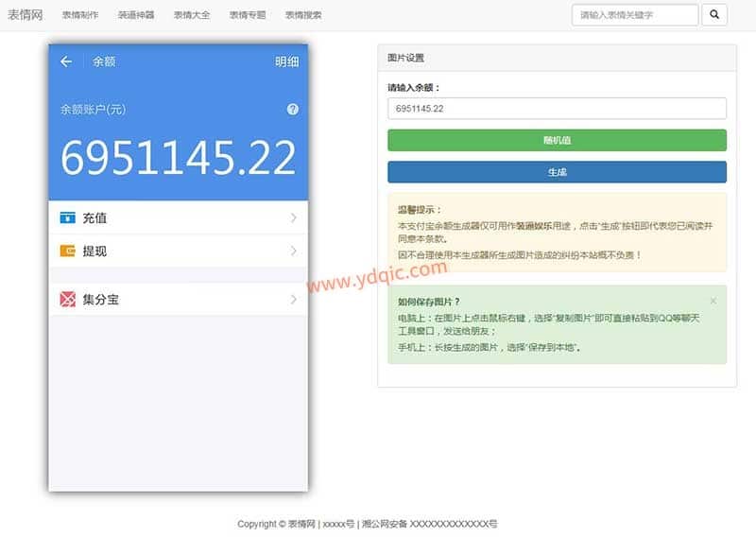Click the blue 充值 recharge icon
The height and width of the screenshot is (555, 756).
click(x=67, y=218)
